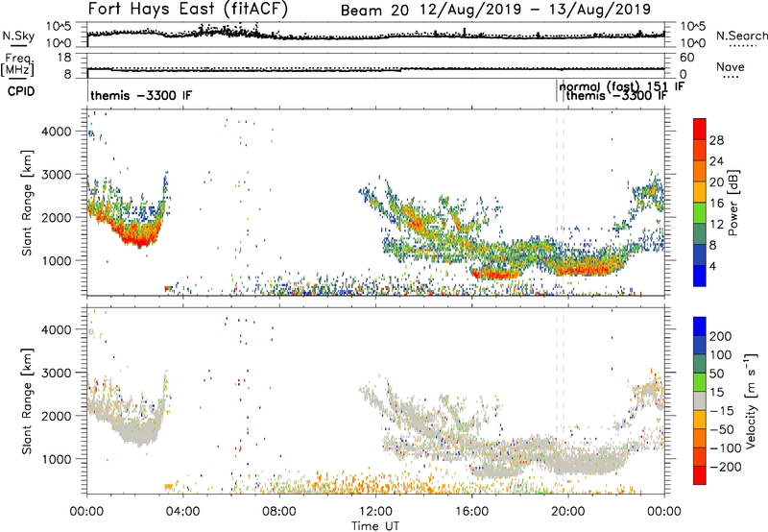Click the grey segment of Velocity color bar
The image size is (768, 532).
pos(700,400)
